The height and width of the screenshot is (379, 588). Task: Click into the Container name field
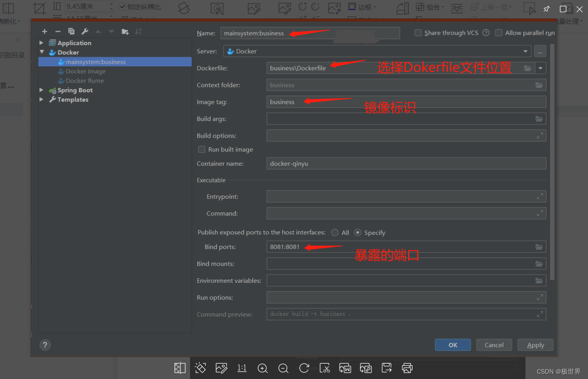[406, 164]
